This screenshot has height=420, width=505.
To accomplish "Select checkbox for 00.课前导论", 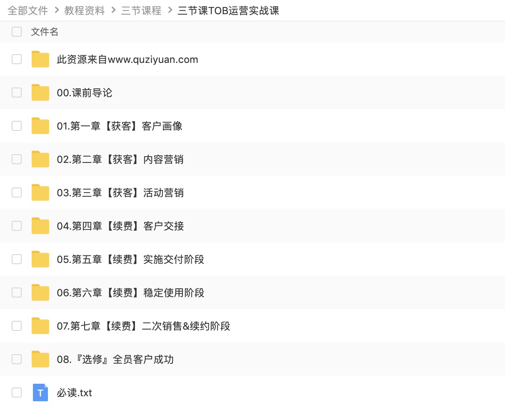I will tap(17, 92).
